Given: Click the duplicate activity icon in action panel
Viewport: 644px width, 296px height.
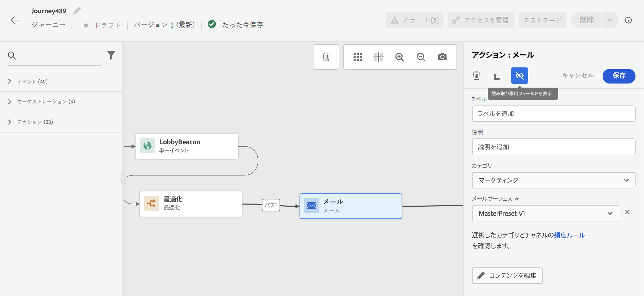Looking at the screenshot, I should [x=498, y=76].
